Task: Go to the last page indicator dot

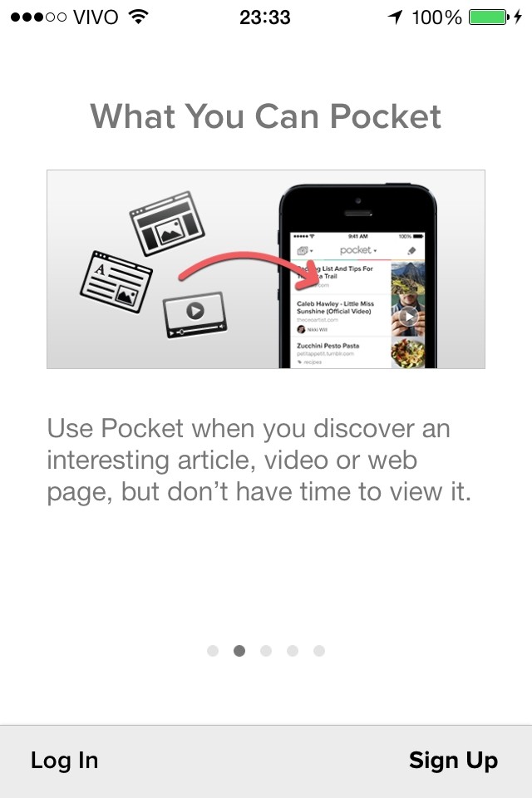Action: (318, 650)
